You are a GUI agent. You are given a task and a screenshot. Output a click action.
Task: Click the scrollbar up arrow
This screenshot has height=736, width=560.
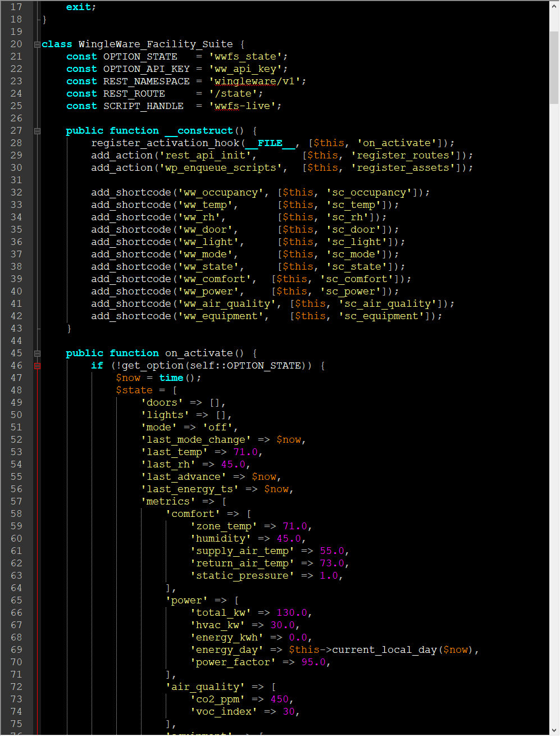(x=554, y=5)
